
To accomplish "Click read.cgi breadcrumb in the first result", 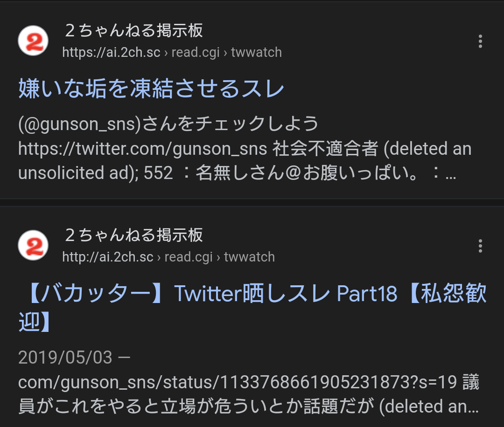I will (196, 52).
